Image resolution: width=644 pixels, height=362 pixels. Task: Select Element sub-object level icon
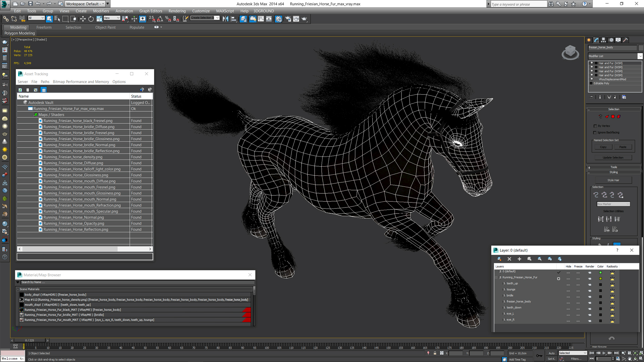tap(619, 117)
